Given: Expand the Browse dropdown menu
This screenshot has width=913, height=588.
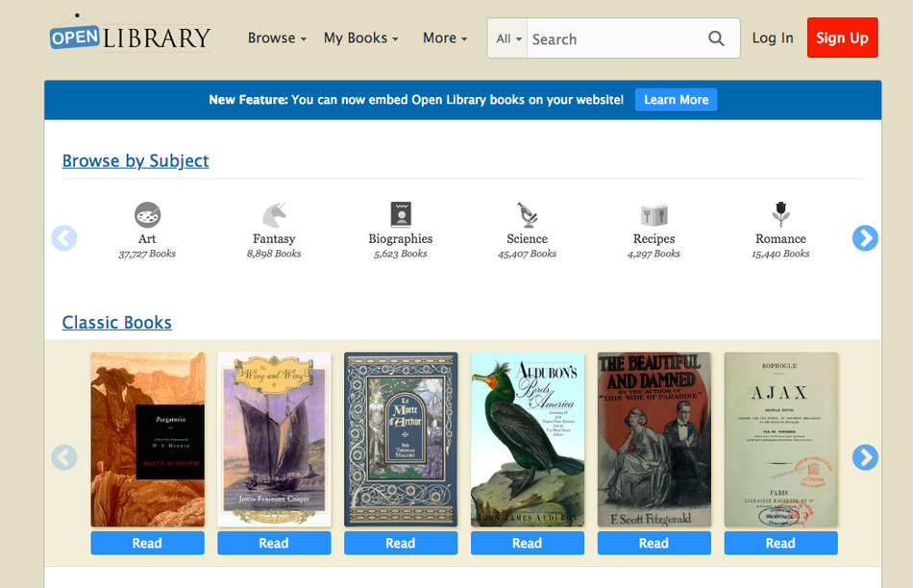Looking at the screenshot, I should 277,37.
